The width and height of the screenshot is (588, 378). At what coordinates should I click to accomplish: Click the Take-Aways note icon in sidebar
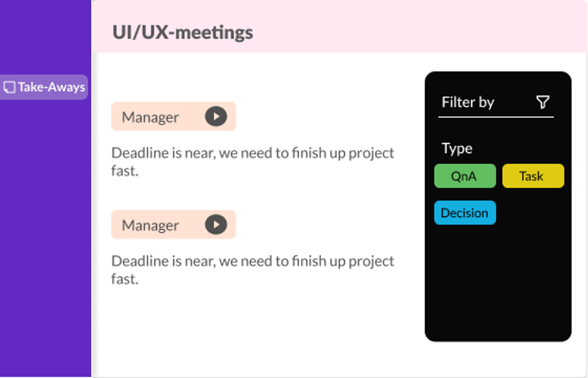10,87
